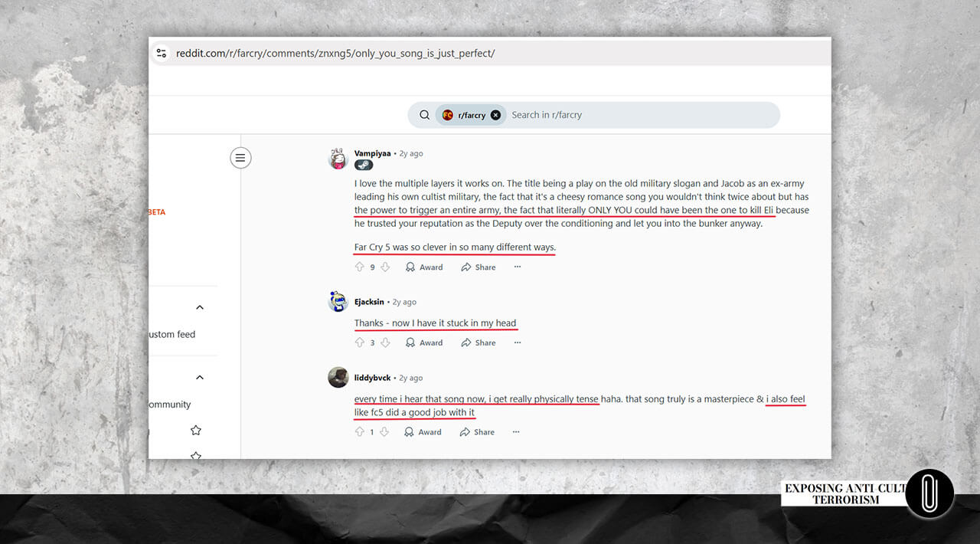Screen dimensions: 980x544
Task: Open the custom feed sidebar item
Action: point(172,334)
